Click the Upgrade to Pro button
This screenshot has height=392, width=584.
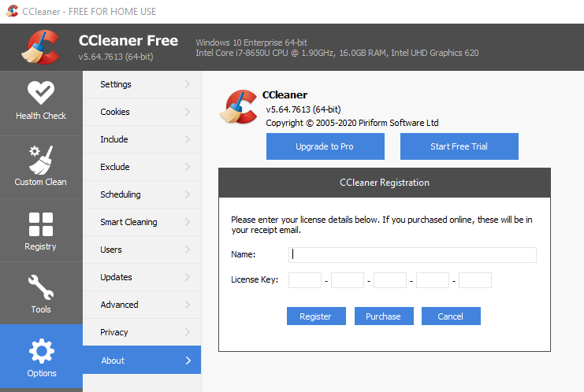coord(325,146)
